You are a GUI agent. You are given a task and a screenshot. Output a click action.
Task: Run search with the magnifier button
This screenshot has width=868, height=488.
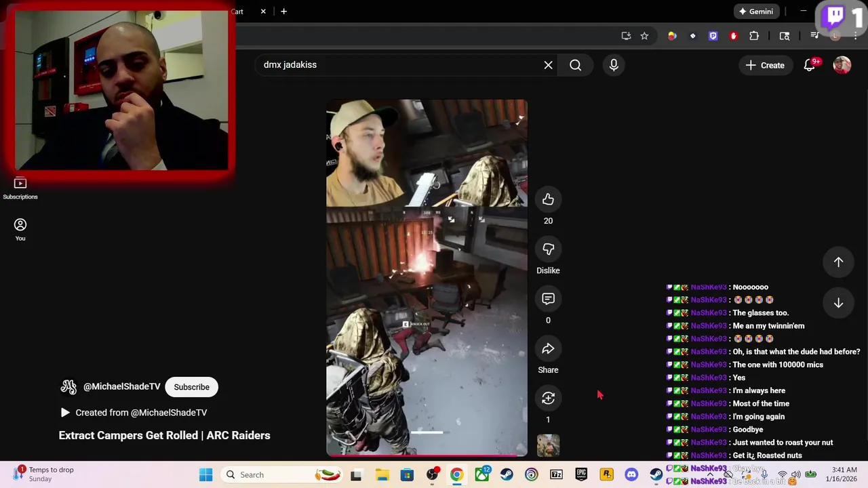pyautogui.click(x=575, y=65)
